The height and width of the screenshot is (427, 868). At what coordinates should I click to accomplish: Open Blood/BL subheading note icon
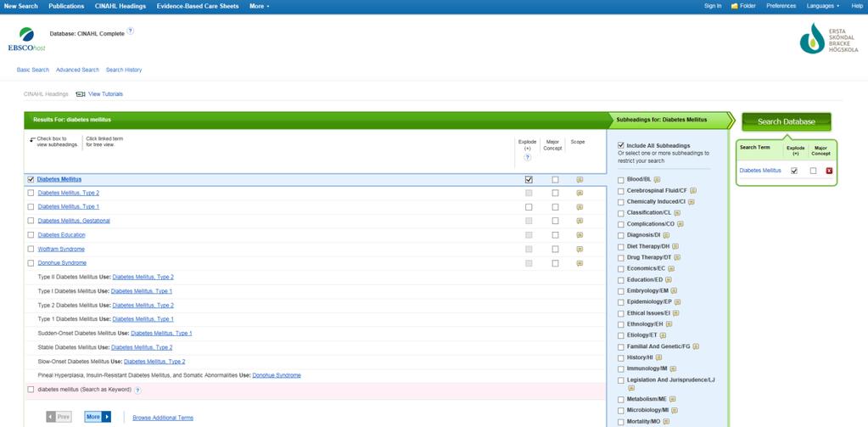pyautogui.click(x=657, y=179)
